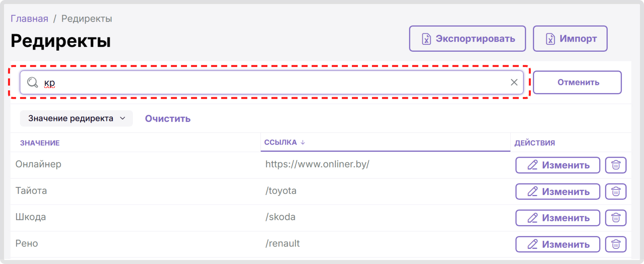Click the file icon on the Импорт button

(550, 39)
